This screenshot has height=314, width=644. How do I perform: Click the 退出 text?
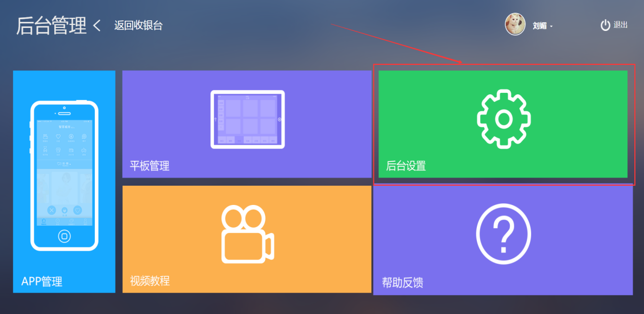(x=621, y=25)
